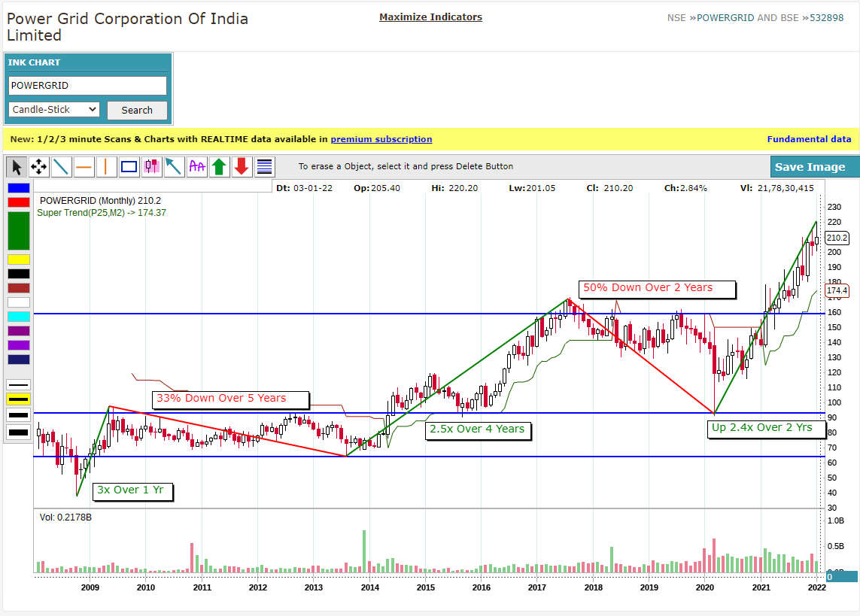Select the candlestick highlight tool

(x=151, y=167)
